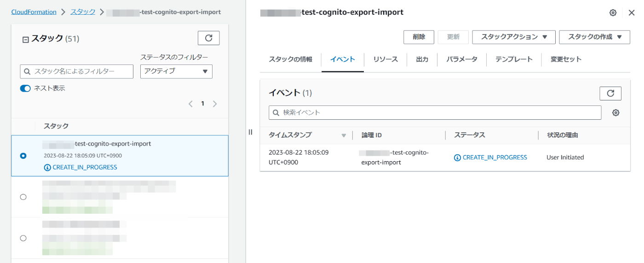644x263 pixels.
Task: Switch to the 変更セット tab
Action: click(566, 59)
